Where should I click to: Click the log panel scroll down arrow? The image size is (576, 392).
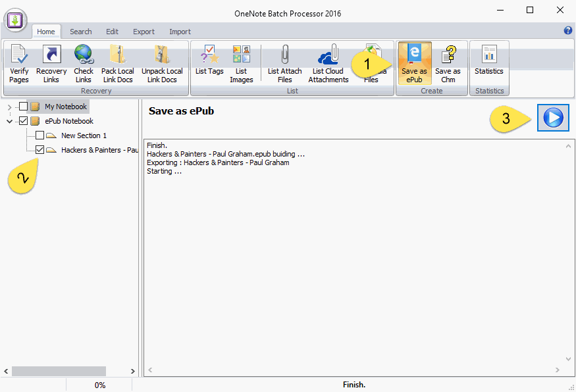[x=568, y=358]
